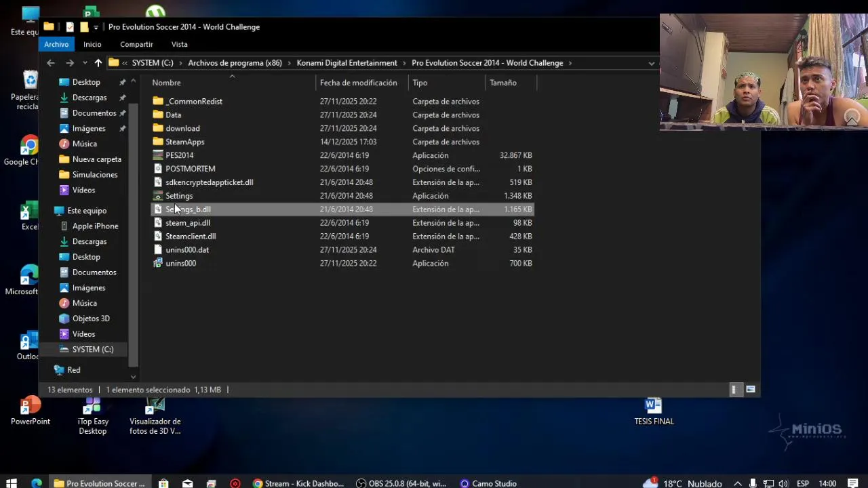Open Nueva carpeta in navigation pane

pyautogui.click(x=97, y=159)
